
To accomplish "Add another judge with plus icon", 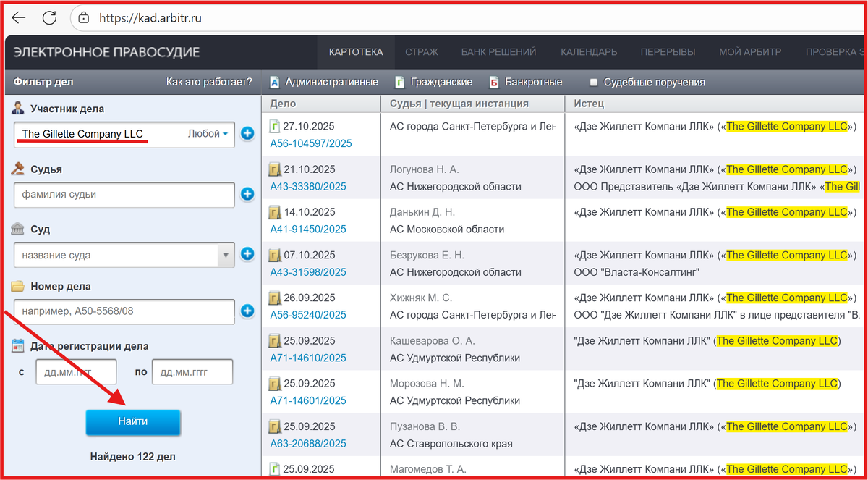I will tap(247, 194).
